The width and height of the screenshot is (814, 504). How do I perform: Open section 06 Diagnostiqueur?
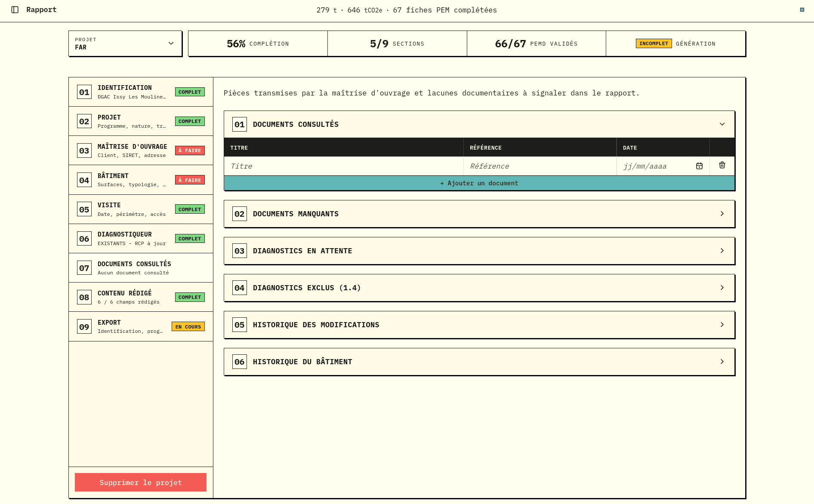pos(141,239)
